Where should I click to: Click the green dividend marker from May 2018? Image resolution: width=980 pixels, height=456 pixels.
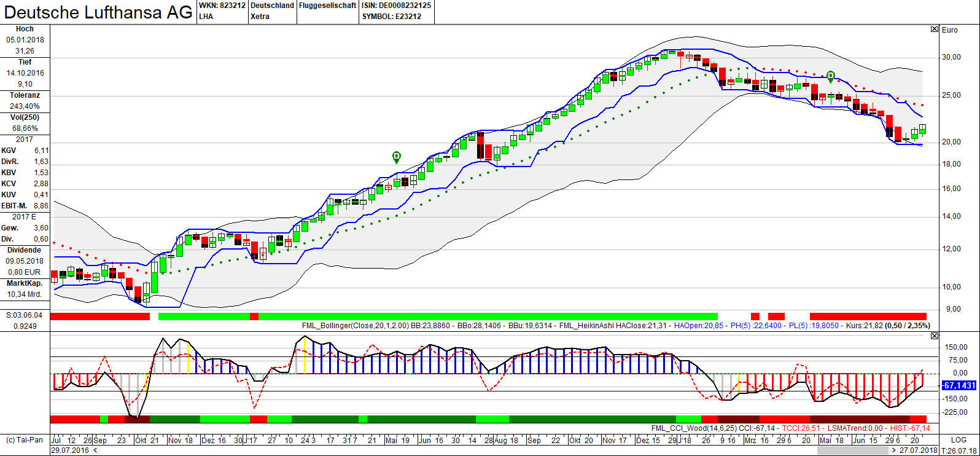coord(831,76)
